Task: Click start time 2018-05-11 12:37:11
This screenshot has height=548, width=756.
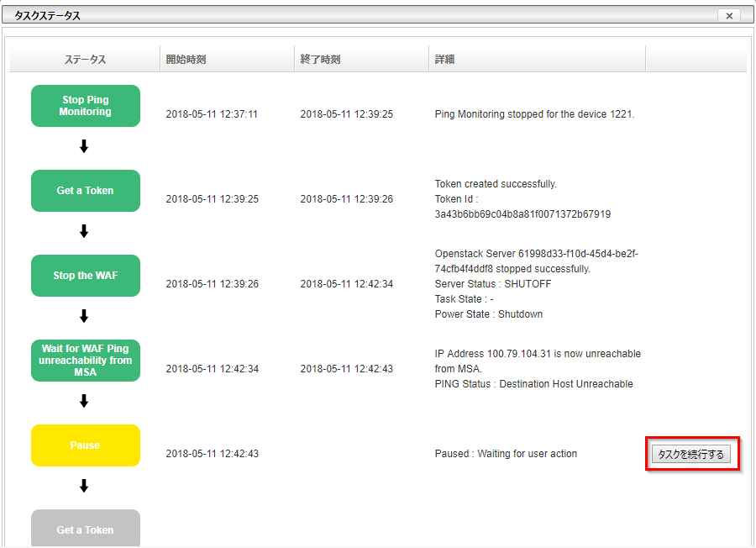Action: (212, 114)
